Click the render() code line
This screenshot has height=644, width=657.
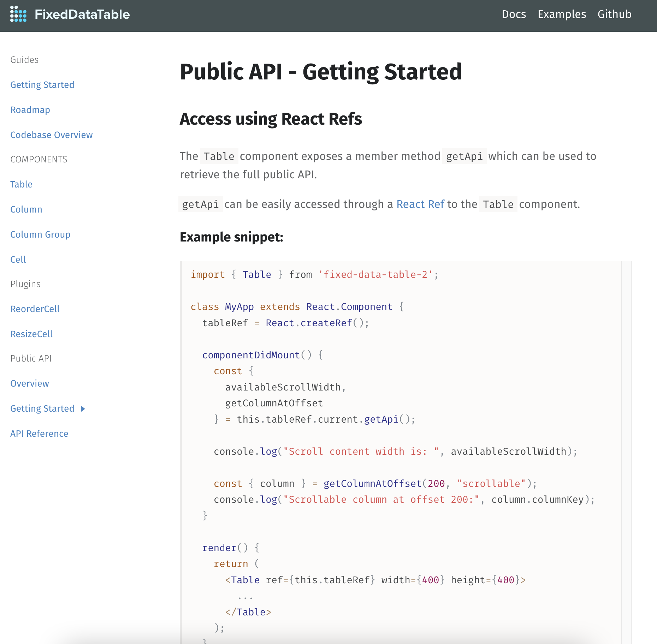click(231, 548)
